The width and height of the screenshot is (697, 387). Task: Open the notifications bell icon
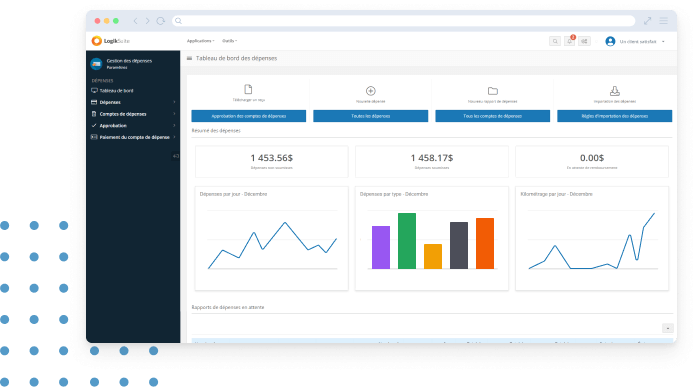tap(569, 41)
